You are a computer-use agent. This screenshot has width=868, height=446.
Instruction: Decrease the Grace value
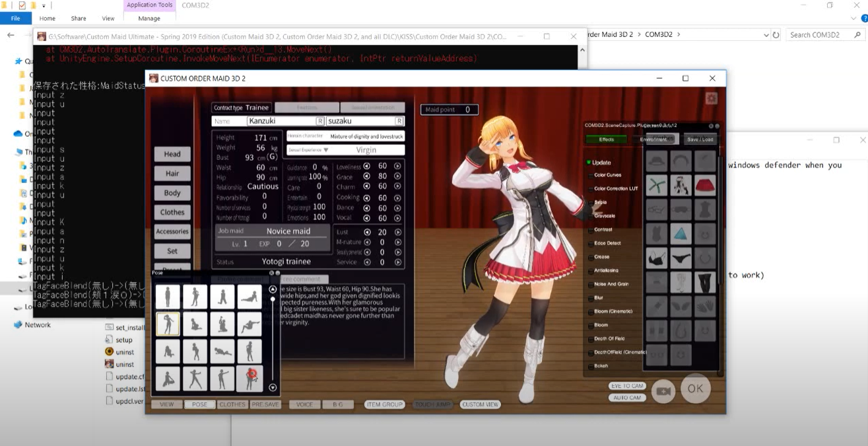[367, 177]
